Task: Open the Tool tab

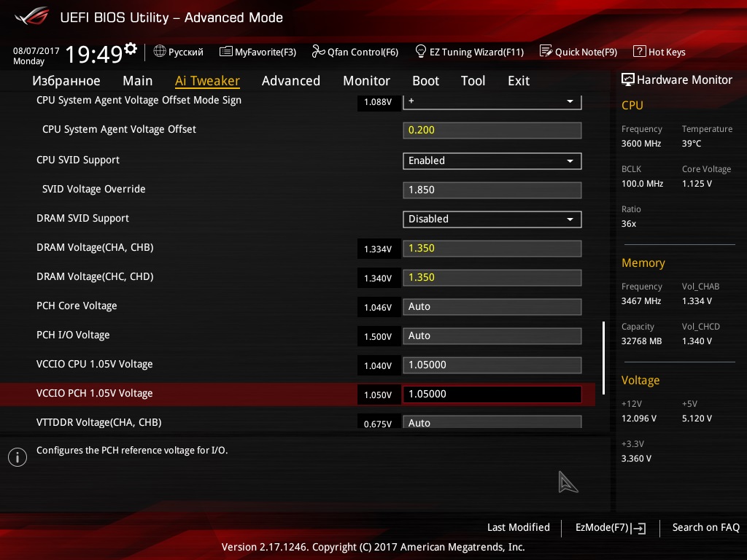Action: (473, 81)
